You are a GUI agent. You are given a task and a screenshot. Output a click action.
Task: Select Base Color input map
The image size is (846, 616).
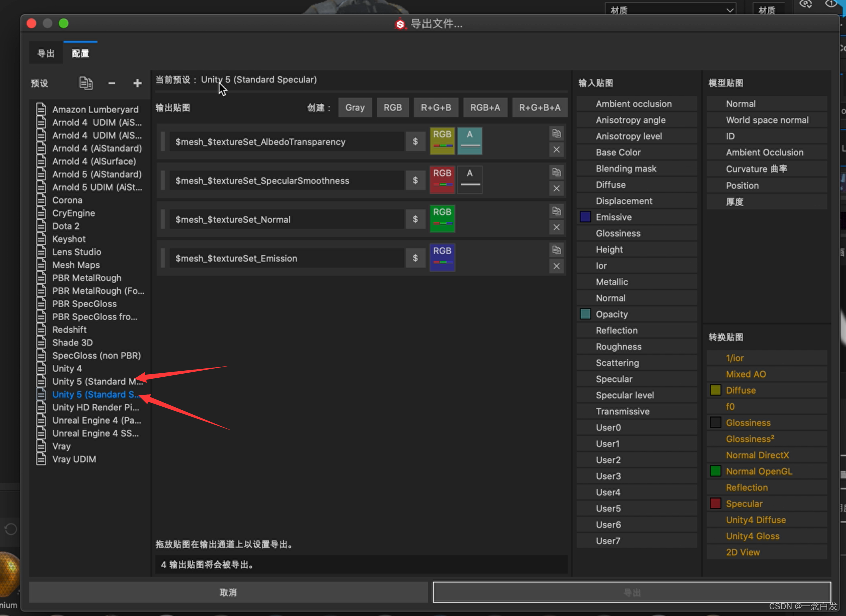click(x=637, y=152)
